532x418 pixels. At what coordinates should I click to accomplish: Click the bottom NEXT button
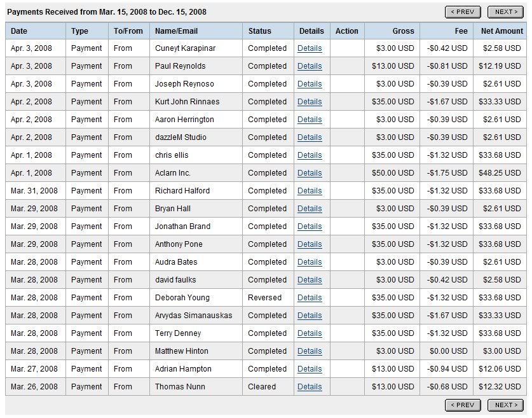pos(505,405)
